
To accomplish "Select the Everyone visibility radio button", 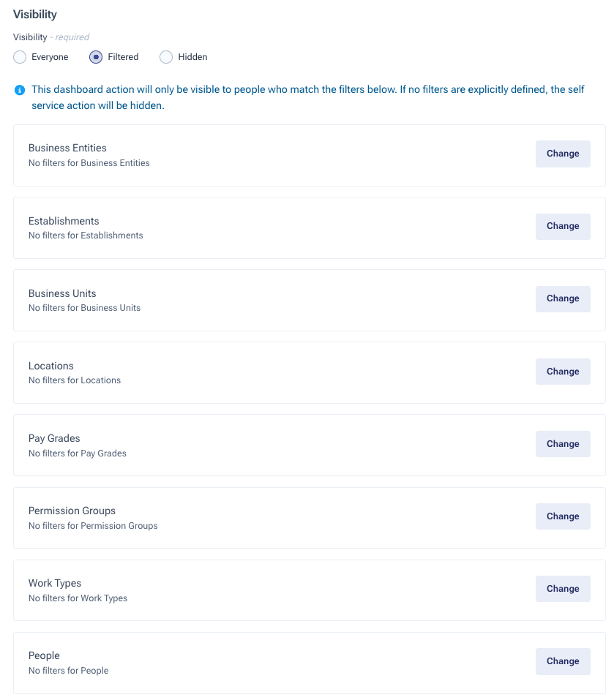I will click(x=20, y=57).
